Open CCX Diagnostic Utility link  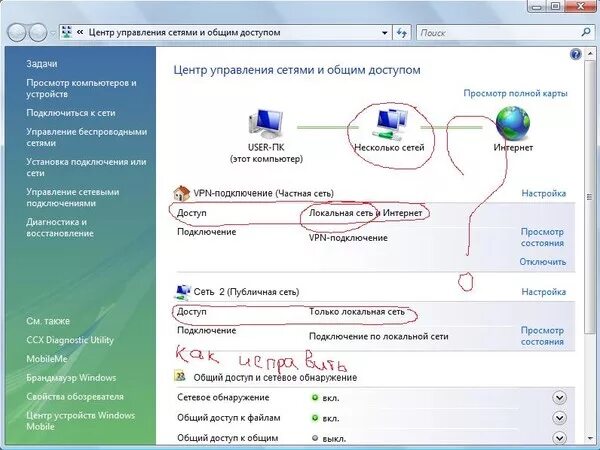[70, 340]
